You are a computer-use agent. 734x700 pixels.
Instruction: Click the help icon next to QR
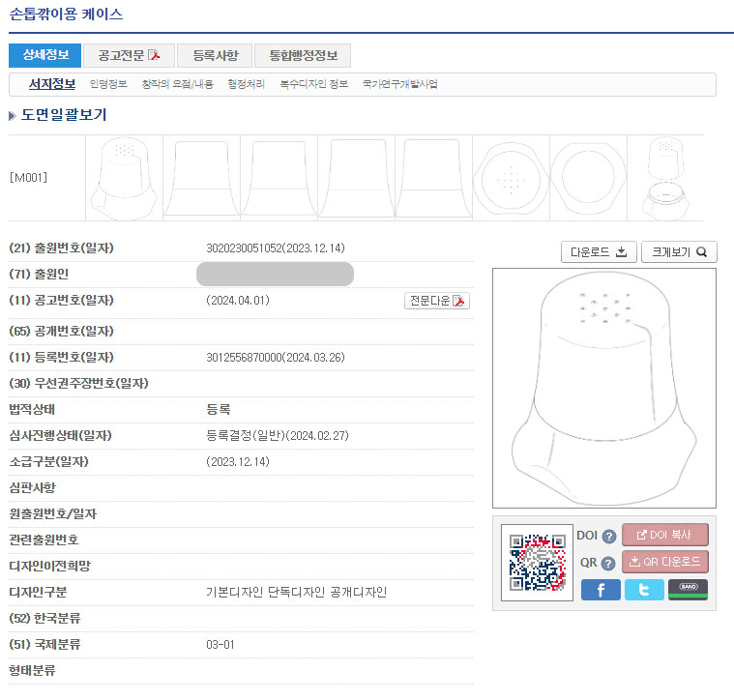(x=608, y=563)
